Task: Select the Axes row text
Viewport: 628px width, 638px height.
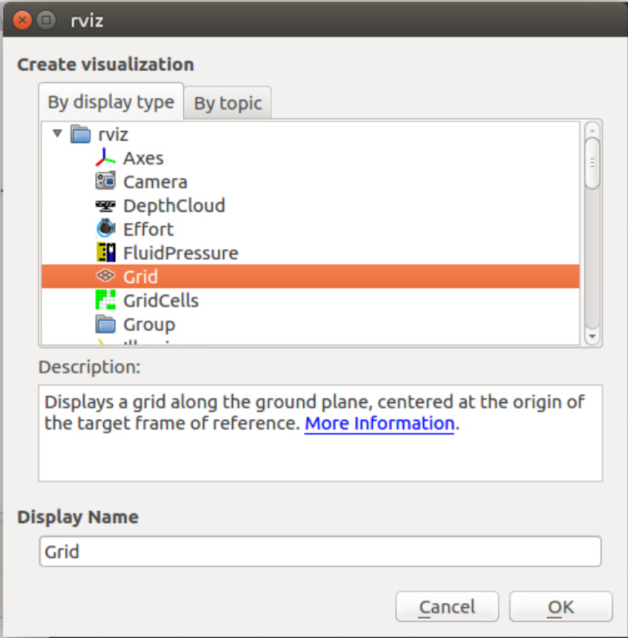Action: [x=143, y=158]
